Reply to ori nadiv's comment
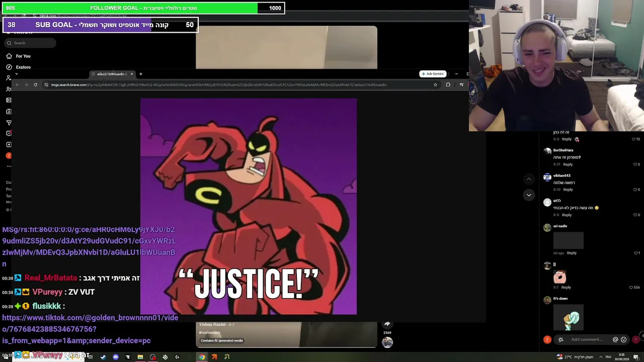The height and width of the screenshot is (362, 644). click(572, 253)
